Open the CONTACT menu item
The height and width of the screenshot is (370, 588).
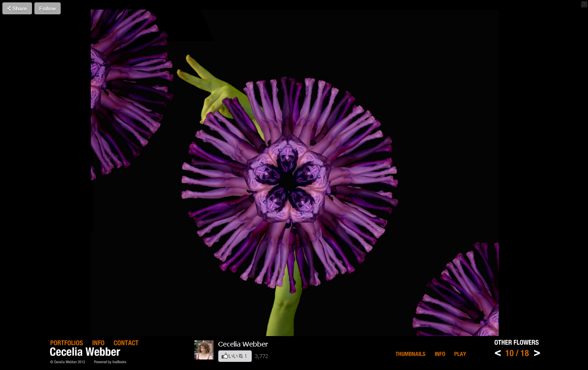(x=126, y=343)
